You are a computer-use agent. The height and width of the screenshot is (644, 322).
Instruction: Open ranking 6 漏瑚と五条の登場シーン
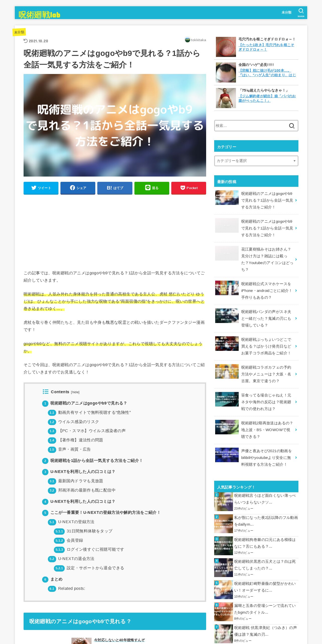[x=265, y=609]
